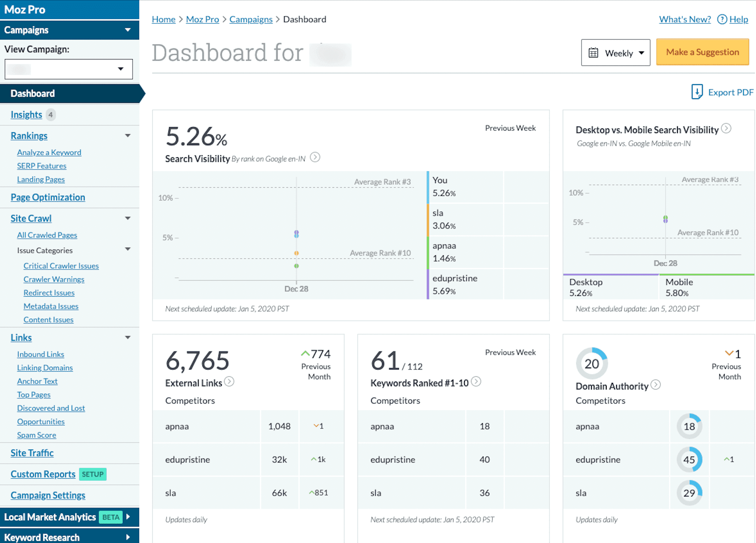Open Help via the question mark icon
Screen dimensions: 756x543
tap(721, 19)
